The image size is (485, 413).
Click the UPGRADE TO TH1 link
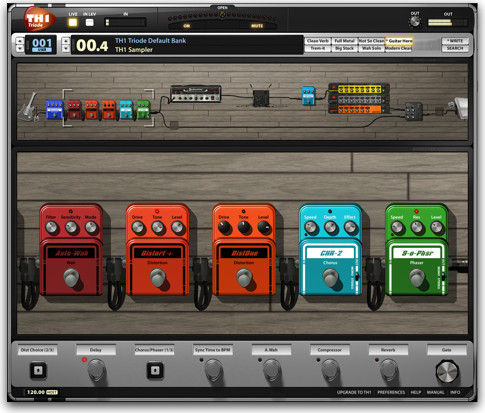[x=354, y=392]
